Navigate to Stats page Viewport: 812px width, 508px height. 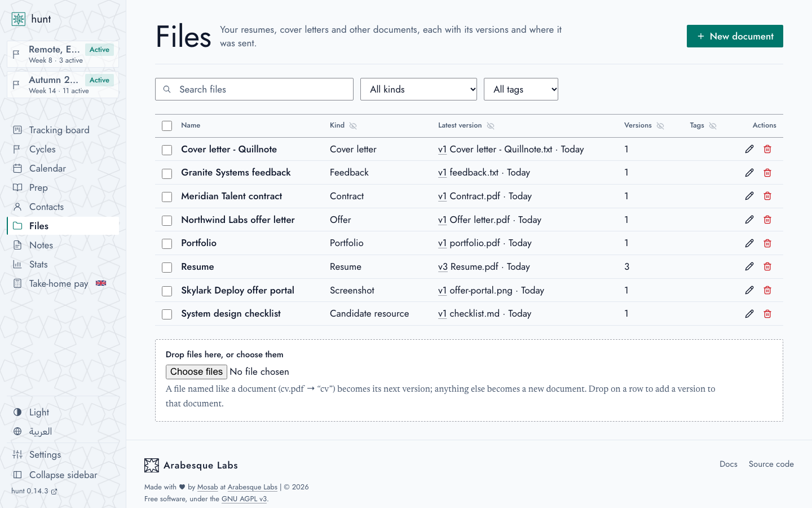click(63, 264)
